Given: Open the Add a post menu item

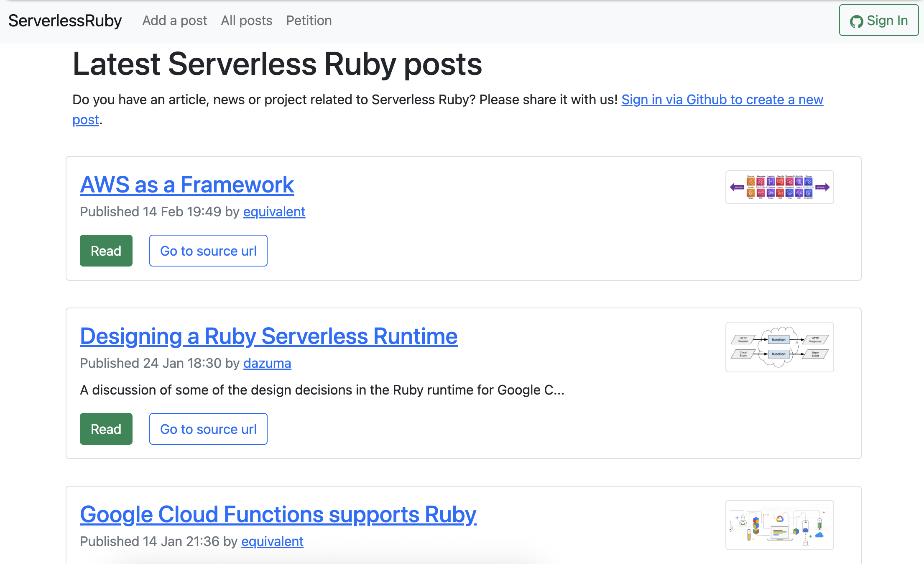Looking at the screenshot, I should click(x=174, y=21).
